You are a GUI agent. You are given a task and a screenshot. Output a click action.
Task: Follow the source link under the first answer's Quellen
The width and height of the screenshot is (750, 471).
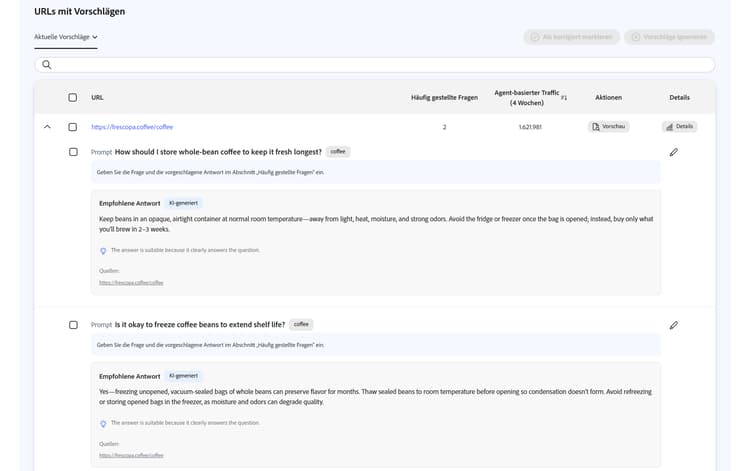[131, 283]
